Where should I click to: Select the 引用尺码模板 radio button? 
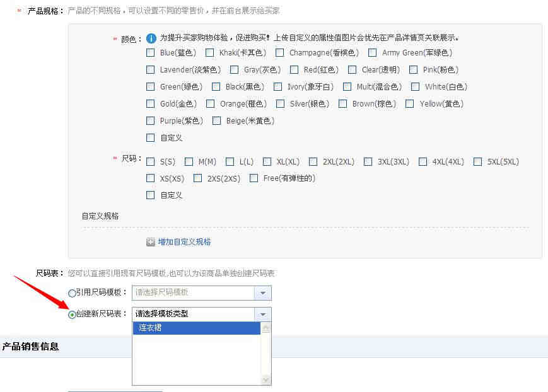click(x=72, y=293)
